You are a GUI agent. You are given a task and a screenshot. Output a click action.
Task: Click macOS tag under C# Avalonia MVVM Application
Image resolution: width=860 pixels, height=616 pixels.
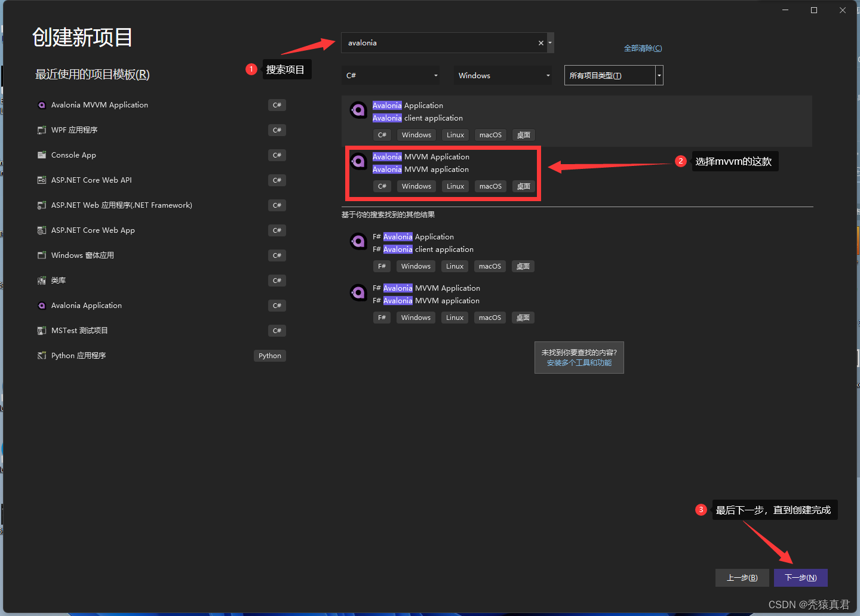[490, 186]
